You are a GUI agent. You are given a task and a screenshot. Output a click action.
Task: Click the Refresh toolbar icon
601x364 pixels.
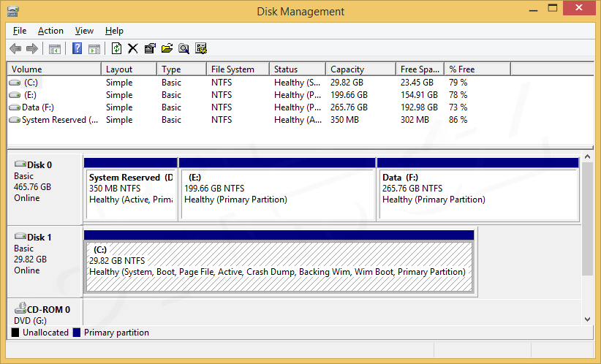click(x=116, y=49)
